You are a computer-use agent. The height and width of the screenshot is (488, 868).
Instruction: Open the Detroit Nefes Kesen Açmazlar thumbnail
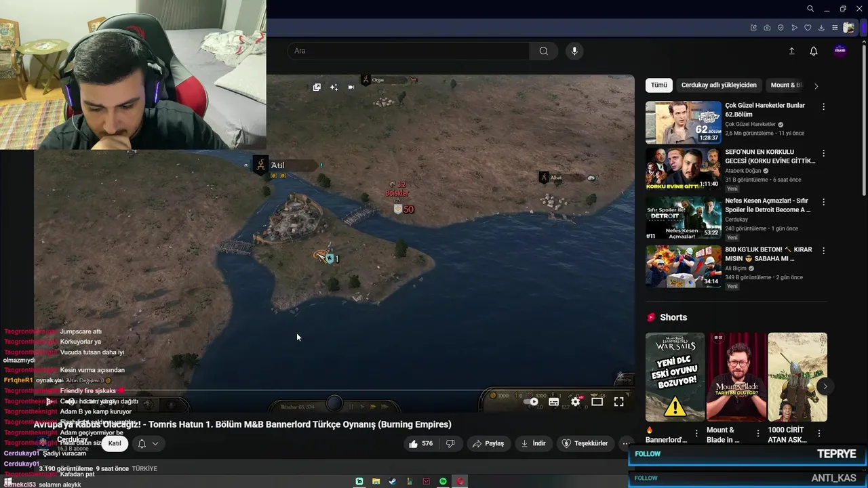684,218
